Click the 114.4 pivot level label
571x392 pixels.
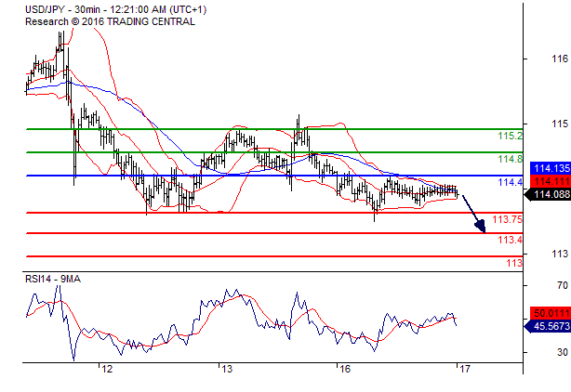point(510,183)
